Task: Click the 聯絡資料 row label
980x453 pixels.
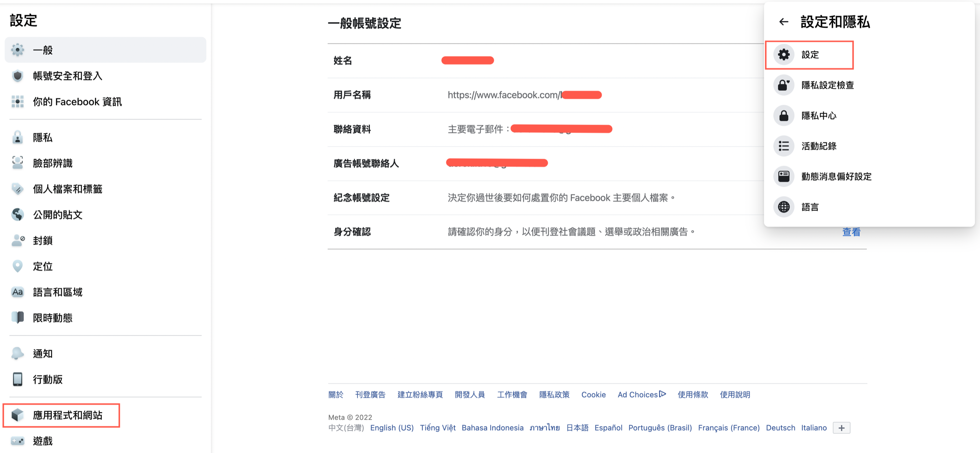Action: coord(352,129)
